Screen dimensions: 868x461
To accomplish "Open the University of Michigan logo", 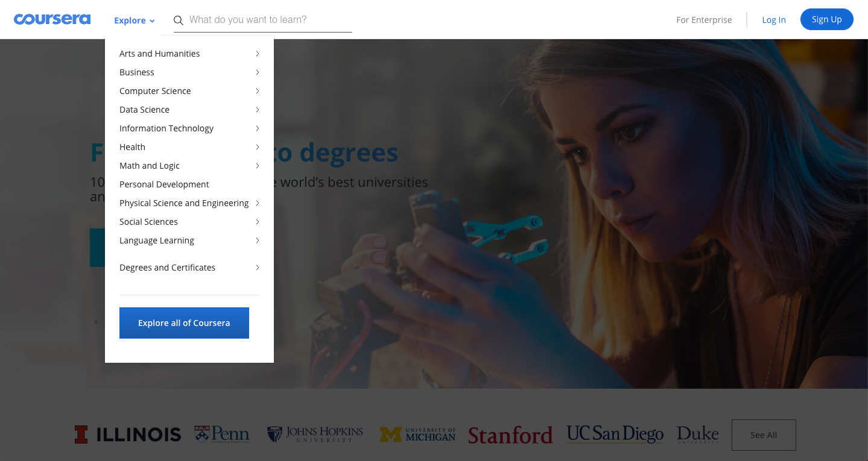I will pyautogui.click(x=417, y=434).
